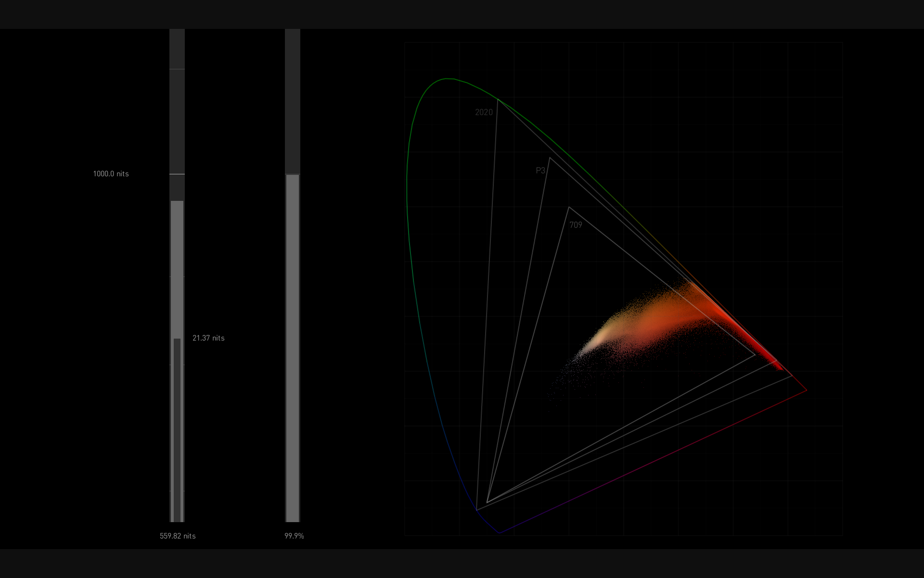Click the red vertex of the 709 triangle

point(755,355)
